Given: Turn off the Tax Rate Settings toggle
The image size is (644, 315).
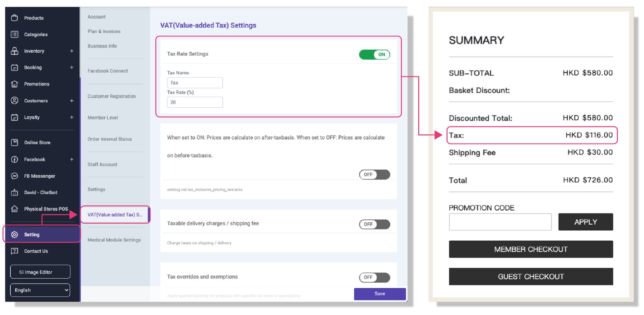Looking at the screenshot, I should 375,54.
